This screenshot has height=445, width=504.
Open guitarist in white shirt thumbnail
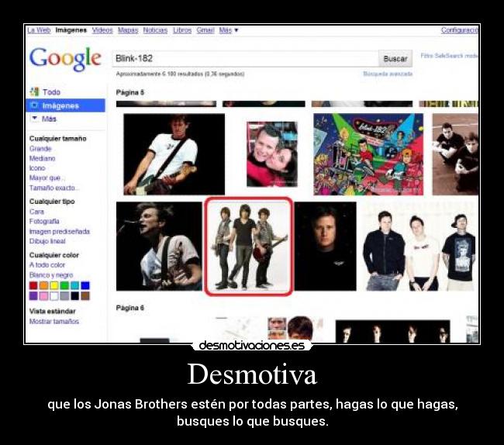pos(174,154)
